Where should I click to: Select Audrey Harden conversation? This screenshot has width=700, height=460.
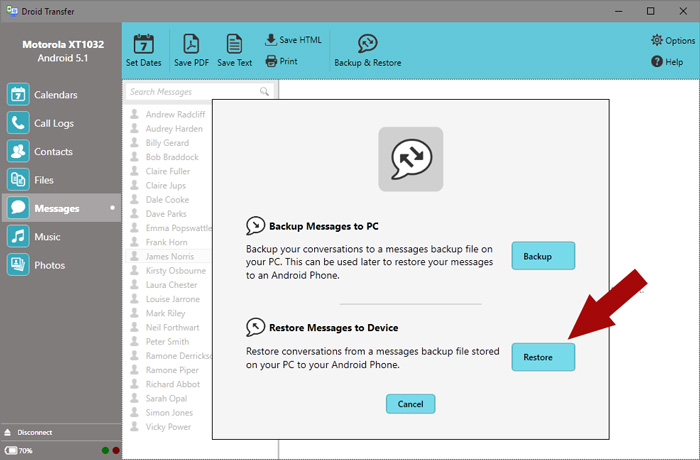point(168,129)
